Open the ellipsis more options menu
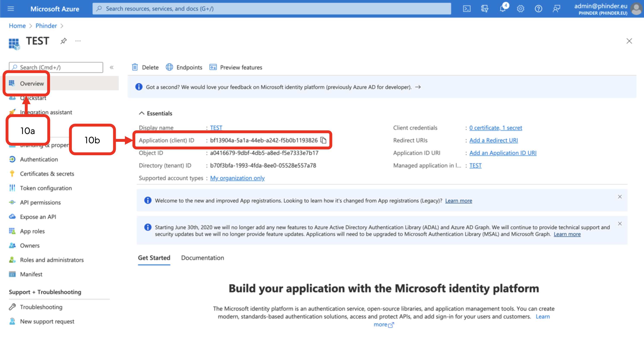The width and height of the screenshot is (644, 348). coord(78,41)
